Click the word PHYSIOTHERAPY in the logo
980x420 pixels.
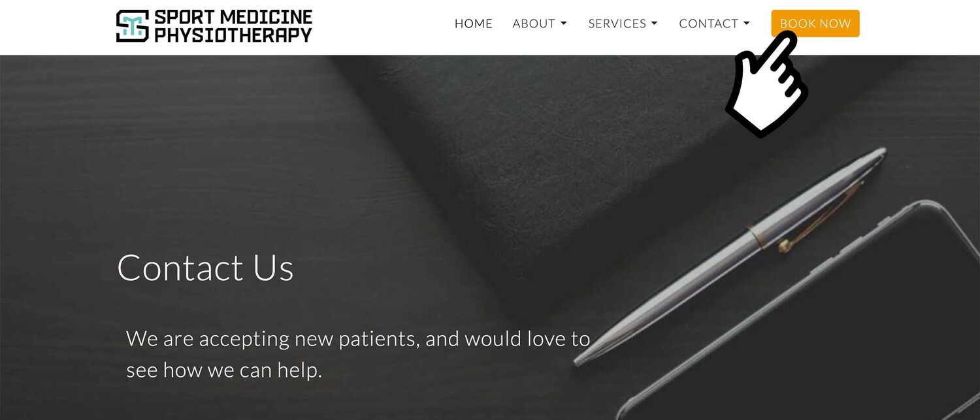[x=233, y=35]
